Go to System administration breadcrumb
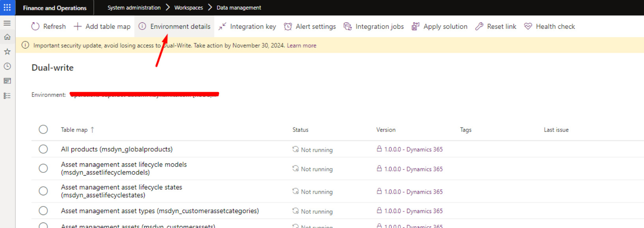Viewport: 644px width, 228px height. click(x=134, y=7)
